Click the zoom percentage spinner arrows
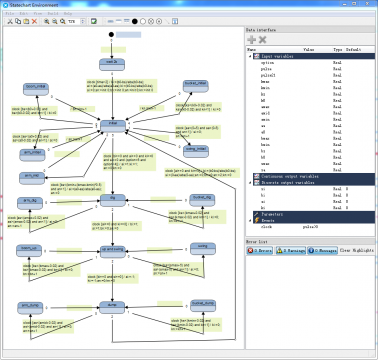The image size is (378, 360). point(83,21)
